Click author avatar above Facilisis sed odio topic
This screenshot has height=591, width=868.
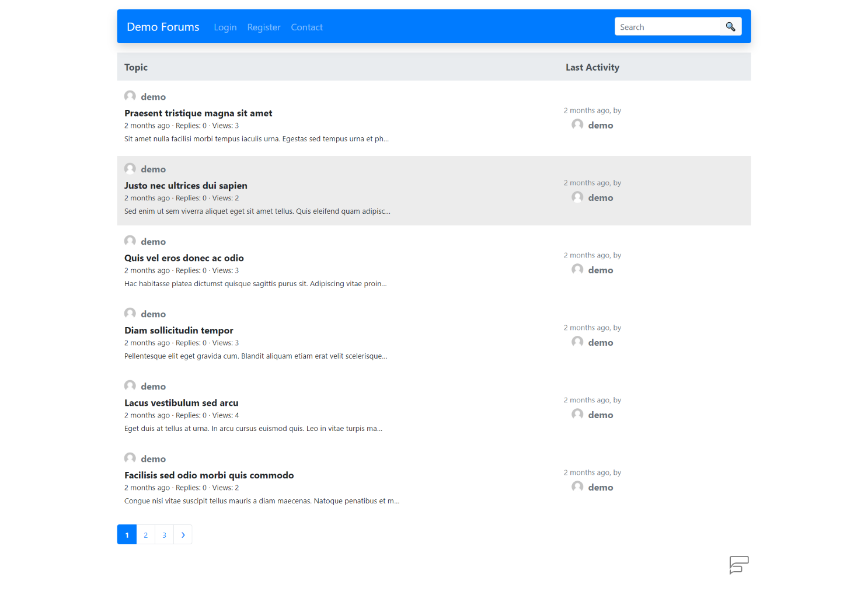pos(130,458)
